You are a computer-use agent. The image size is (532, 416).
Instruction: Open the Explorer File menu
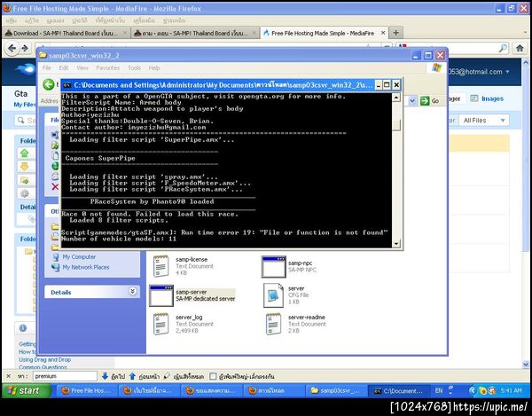(46, 68)
